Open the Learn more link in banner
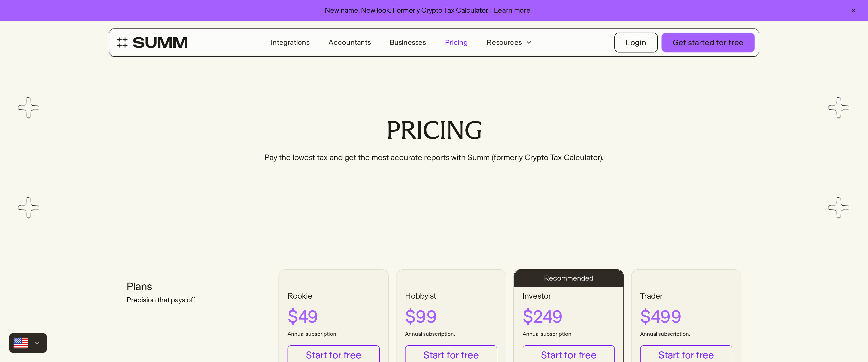868x362 pixels. [512, 10]
